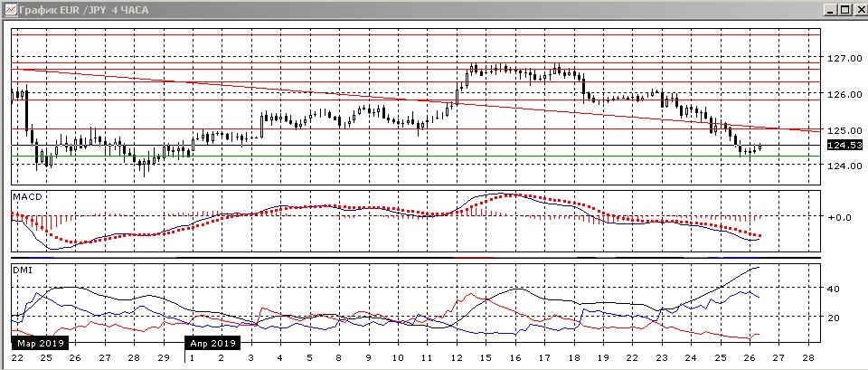Screen dimensions: 868x370
Task: Click the +0.0 MACD zero-level label
Action: [840, 218]
